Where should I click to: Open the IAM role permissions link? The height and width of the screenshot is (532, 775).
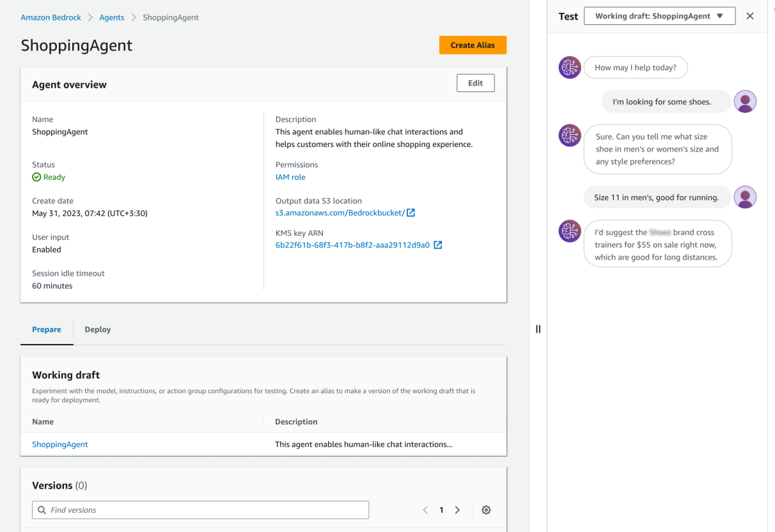[x=290, y=177]
